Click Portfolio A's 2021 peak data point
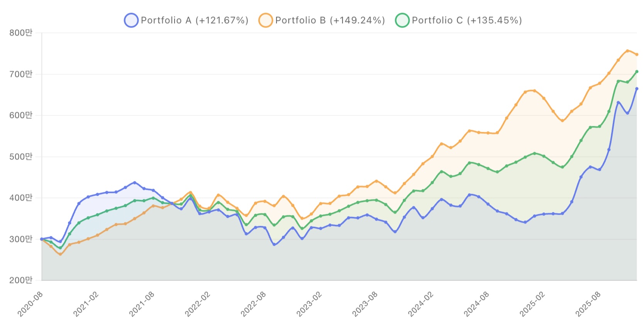The height and width of the screenshot is (324, 644). coord(135,182)
